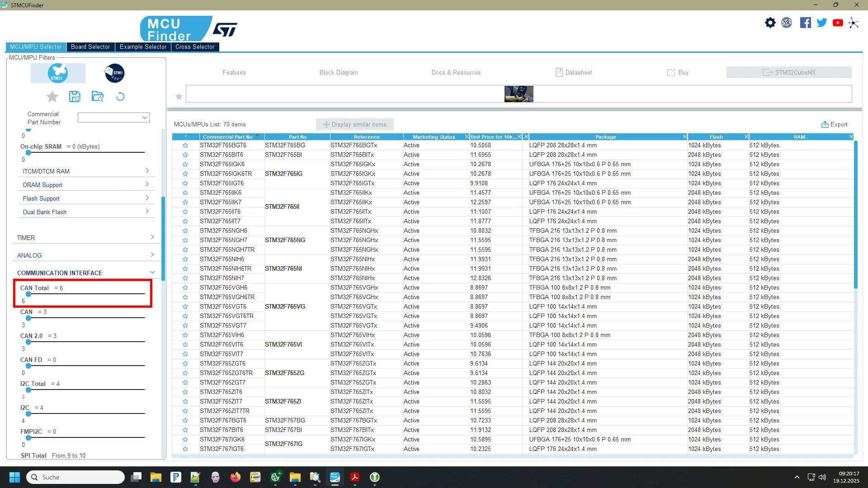Click the I2C Total slider handle
Image resolution: width=868 pixels, height=488 pixels.
(28, 390)
